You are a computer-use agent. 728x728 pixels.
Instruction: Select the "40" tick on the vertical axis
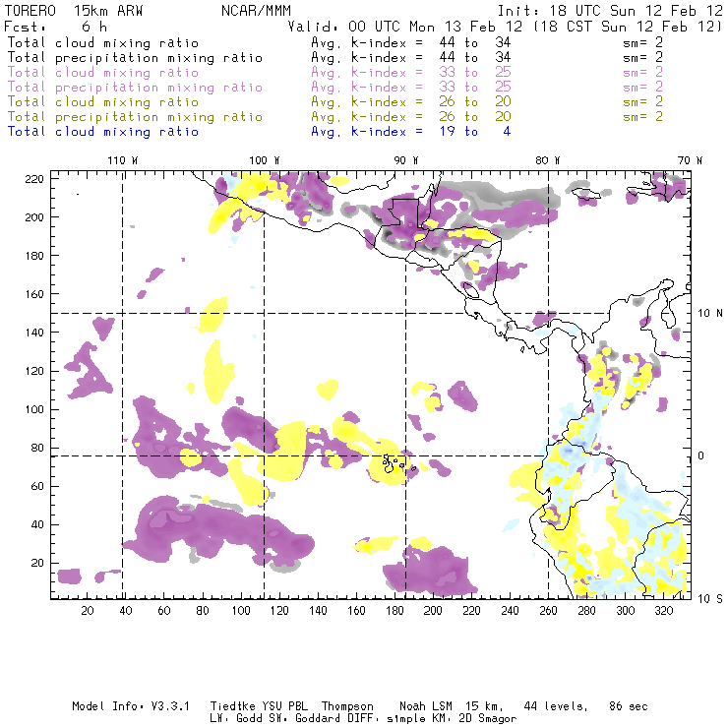coord(37,524)
